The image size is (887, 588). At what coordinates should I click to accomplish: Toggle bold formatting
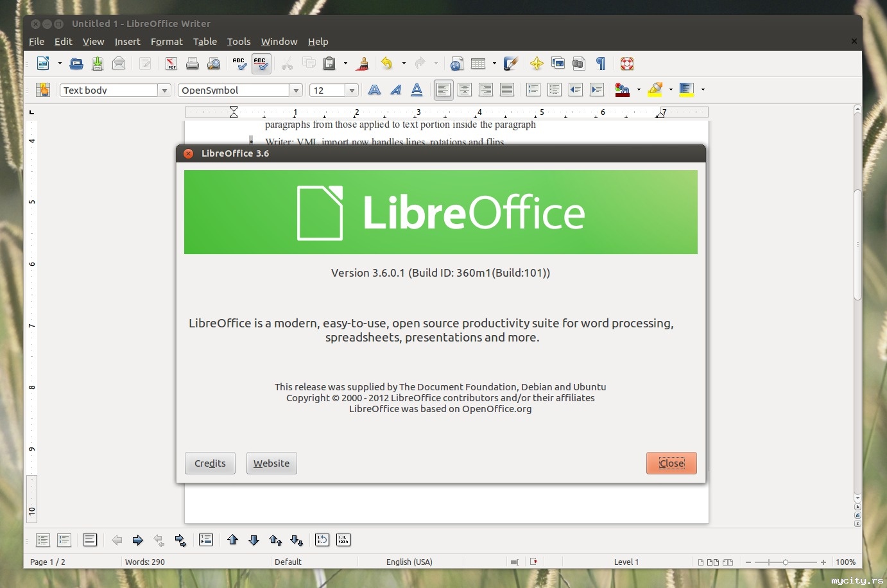(x=375, y=90)
